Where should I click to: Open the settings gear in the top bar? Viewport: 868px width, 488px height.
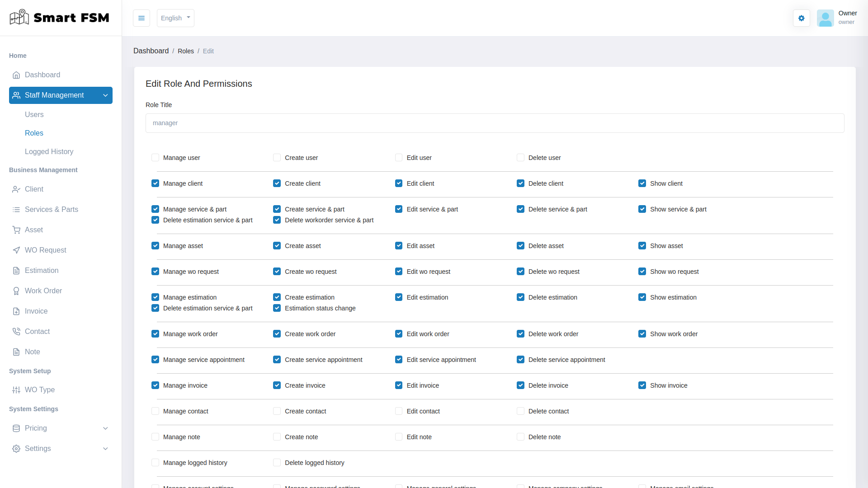tap(801, 18)
